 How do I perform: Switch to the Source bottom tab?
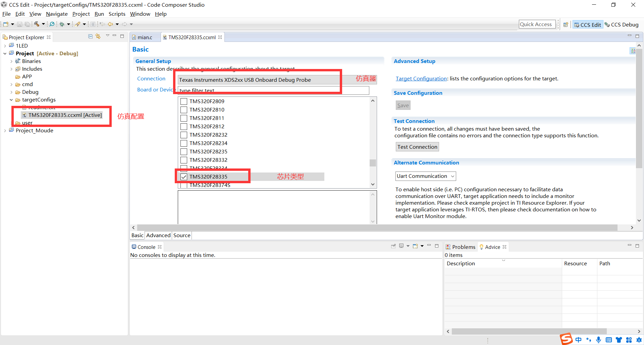point(182,235)
